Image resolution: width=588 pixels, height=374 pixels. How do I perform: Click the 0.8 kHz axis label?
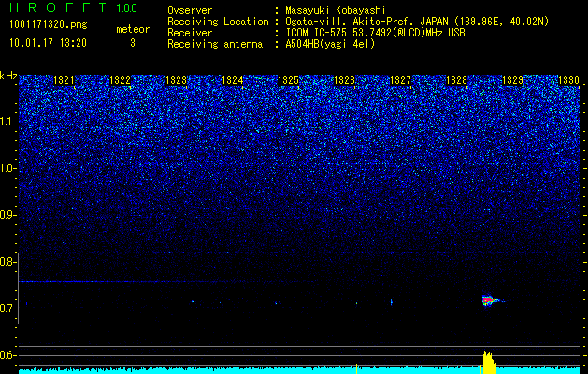tap(7, 262)
